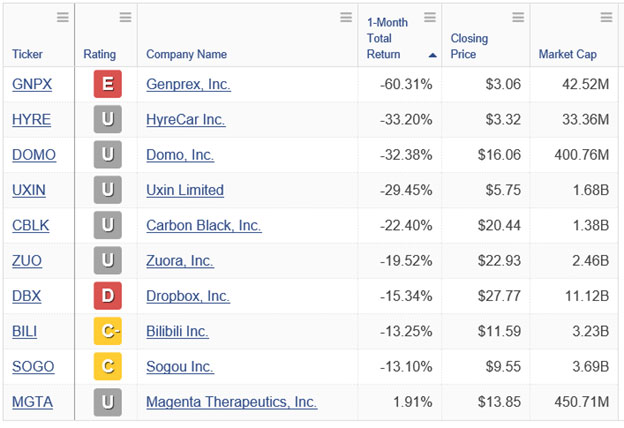The image size is (624, 428).
Task: Open the Rating column menu icon
Action: (125, 17)
